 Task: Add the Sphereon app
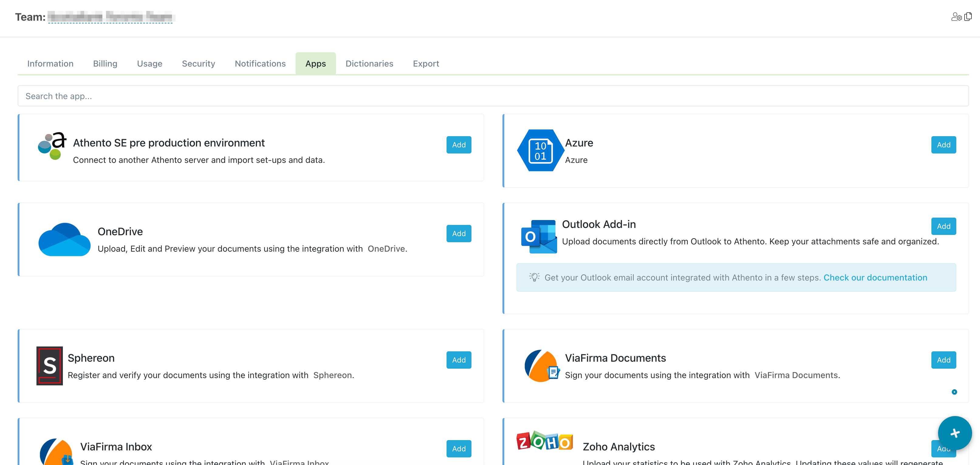point(458,360)
